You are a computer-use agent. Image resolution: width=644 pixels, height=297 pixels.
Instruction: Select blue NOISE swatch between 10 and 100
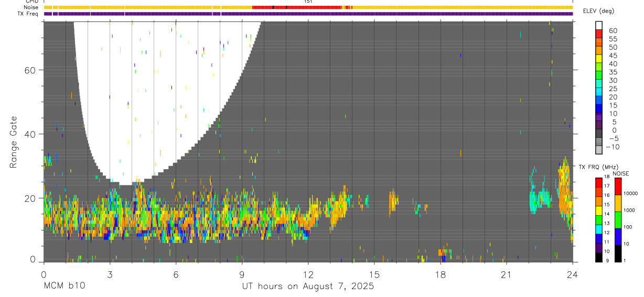click(x=618, y=236)
